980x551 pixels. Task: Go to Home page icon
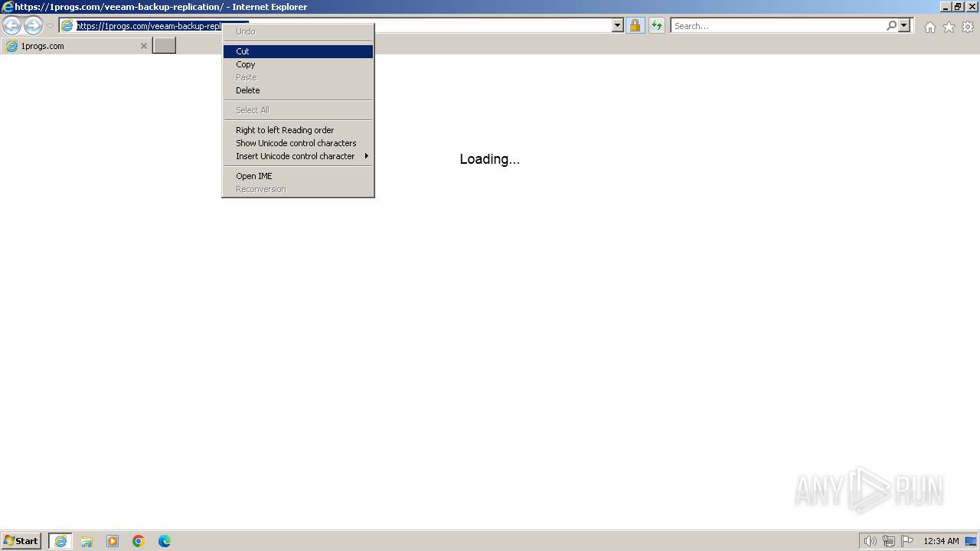coord(929,27)
